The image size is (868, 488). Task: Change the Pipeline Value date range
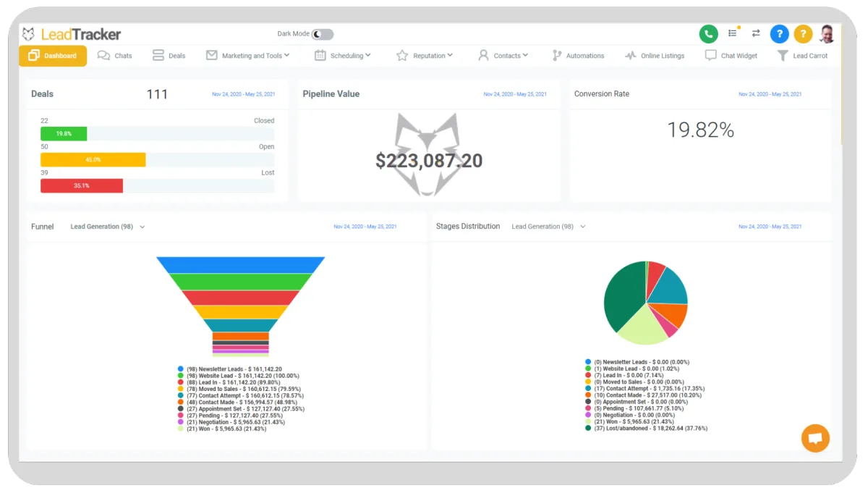click(x=515, y=94)
